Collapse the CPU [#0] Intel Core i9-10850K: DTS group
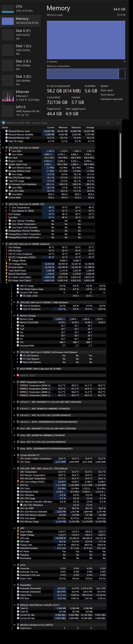133x644 pixels. click(x=3, y=204)
